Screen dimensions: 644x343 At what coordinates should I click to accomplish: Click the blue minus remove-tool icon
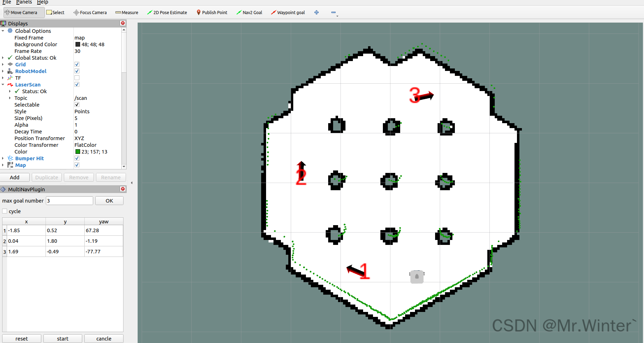coord(333,12)
